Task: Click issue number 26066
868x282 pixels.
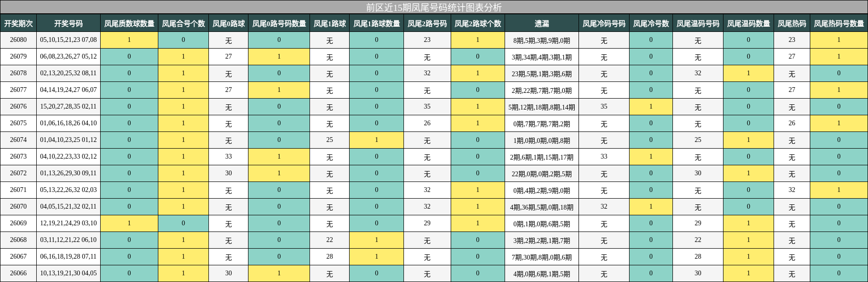Action: pyautogui.click(x=18, y=273)
